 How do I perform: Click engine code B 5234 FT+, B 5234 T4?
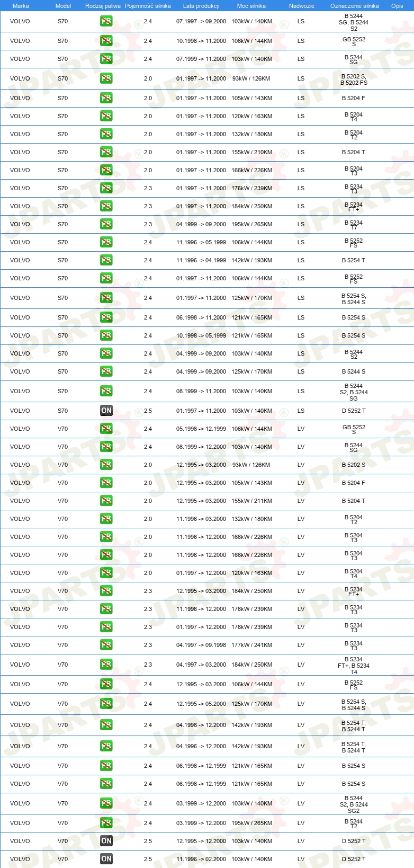[354, 666]
